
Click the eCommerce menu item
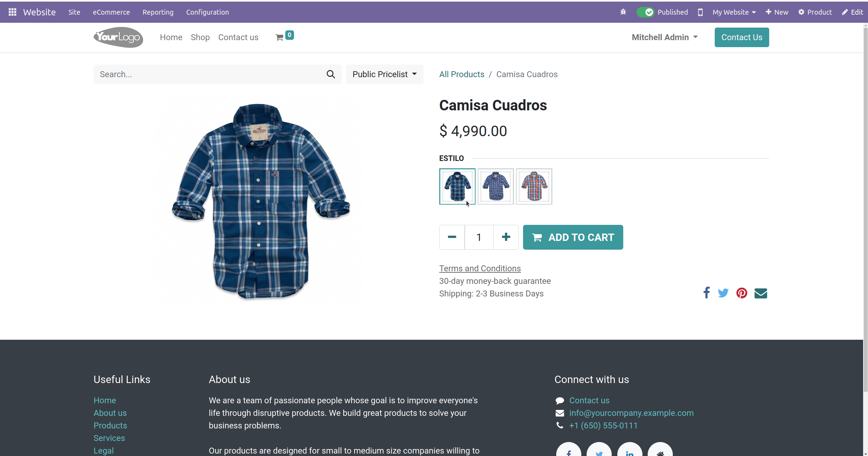(111, 12)
